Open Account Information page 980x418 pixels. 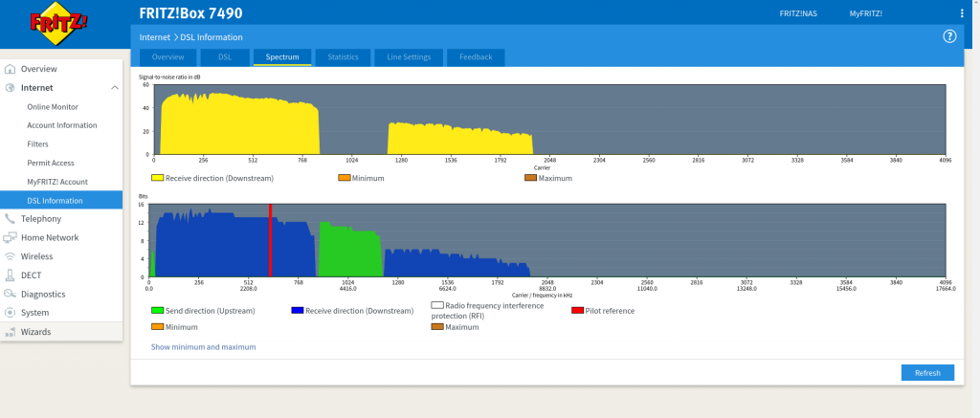61,125
